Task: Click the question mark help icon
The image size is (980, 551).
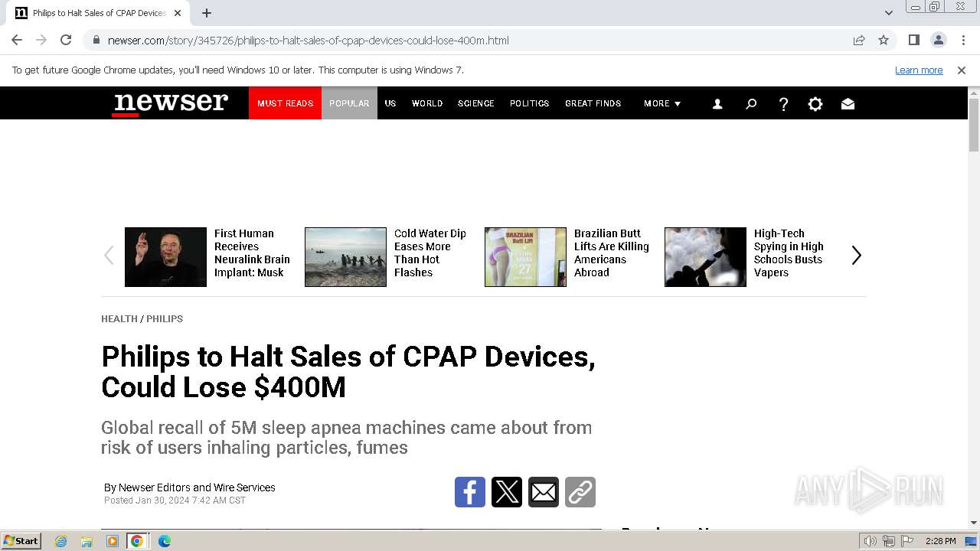Action: [x=783, y=104]
